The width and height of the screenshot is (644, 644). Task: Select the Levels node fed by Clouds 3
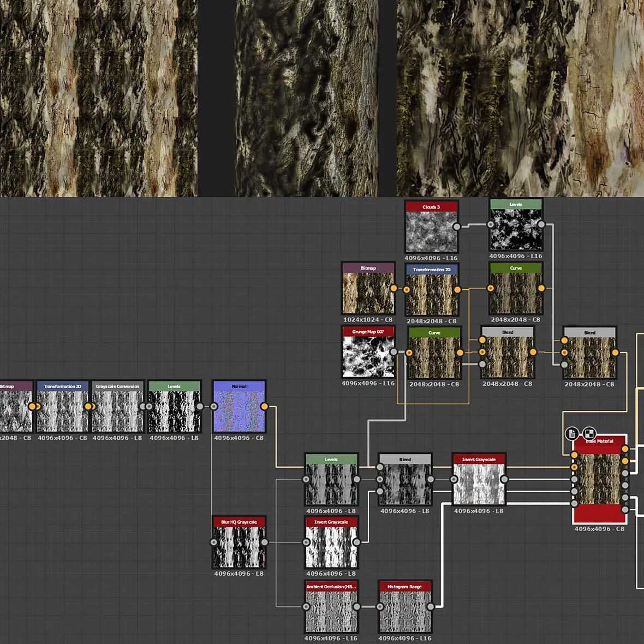(x=516, y=225)
